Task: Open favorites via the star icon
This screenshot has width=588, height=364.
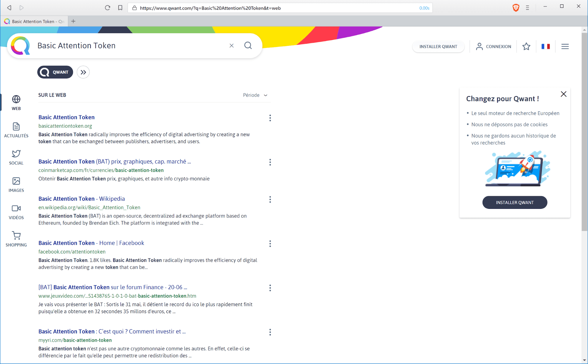Action: [x=526, y=46]
